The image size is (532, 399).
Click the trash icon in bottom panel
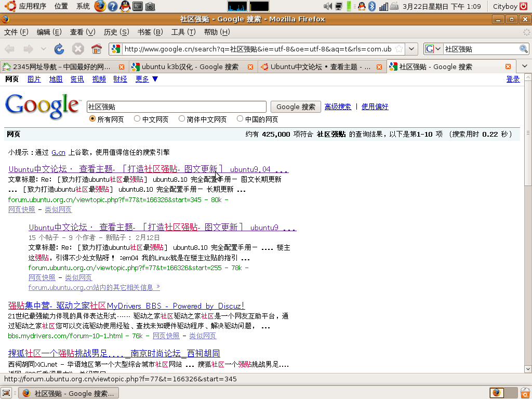point(525,393)
